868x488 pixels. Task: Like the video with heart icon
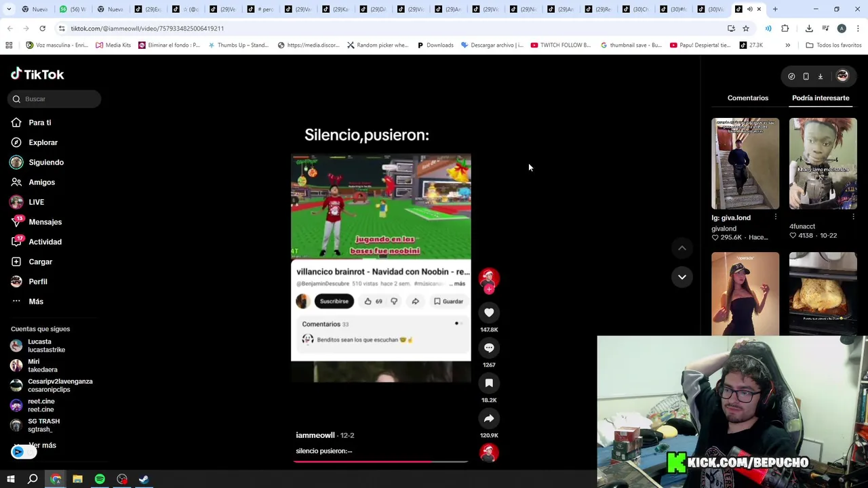[489, 312]
